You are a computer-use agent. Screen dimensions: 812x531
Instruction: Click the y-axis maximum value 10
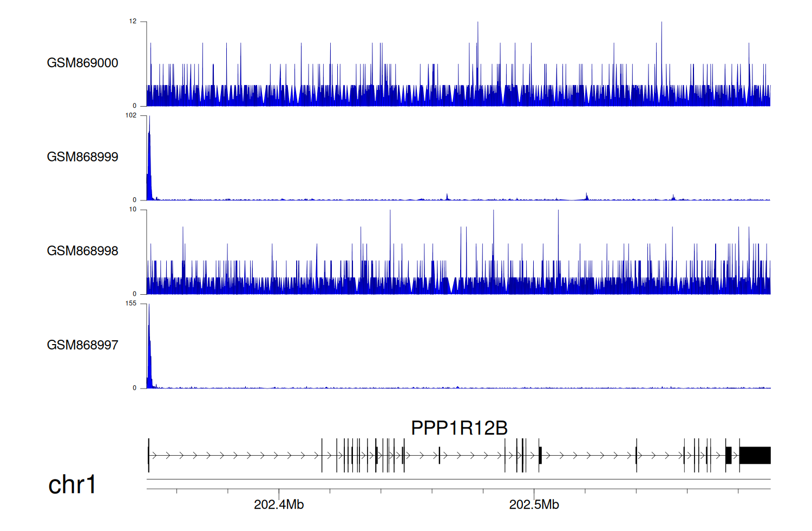pos(133,210)
